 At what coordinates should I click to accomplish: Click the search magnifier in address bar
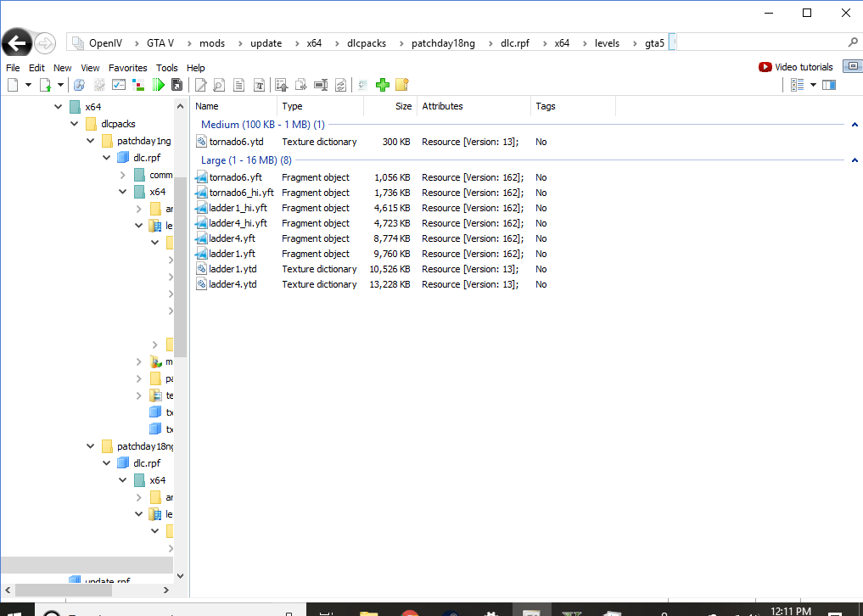(x=853, y=42)
